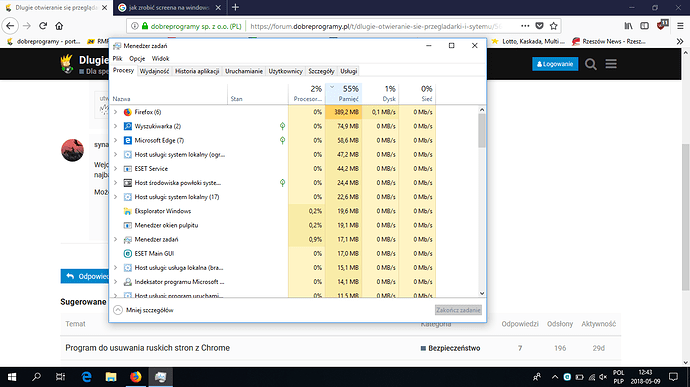Open the Opcje menu in Task Manager
Screen dimensions: 690x387
(x=137, y=59)
